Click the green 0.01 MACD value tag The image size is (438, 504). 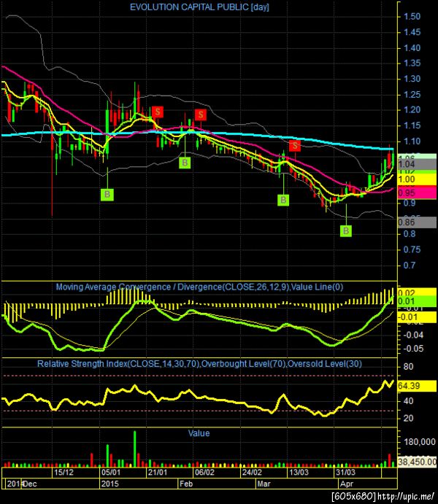tap(417, 301)
